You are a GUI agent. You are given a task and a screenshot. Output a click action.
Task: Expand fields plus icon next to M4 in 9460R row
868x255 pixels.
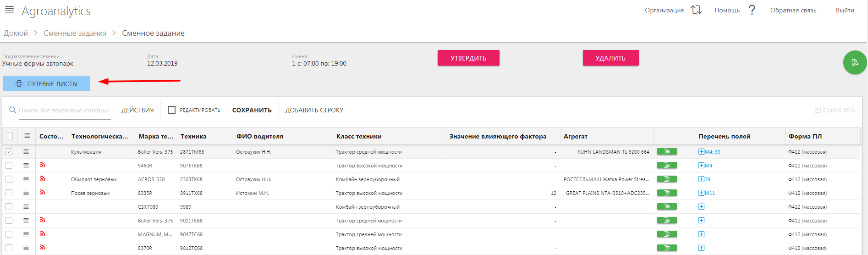pyautogui.click(x=701, y=166)
